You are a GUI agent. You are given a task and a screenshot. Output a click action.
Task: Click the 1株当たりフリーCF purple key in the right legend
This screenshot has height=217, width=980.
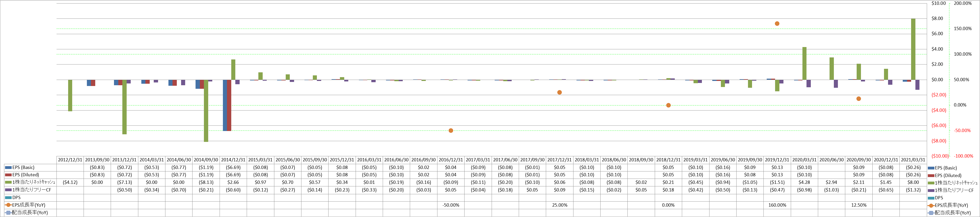coord(931,190)
